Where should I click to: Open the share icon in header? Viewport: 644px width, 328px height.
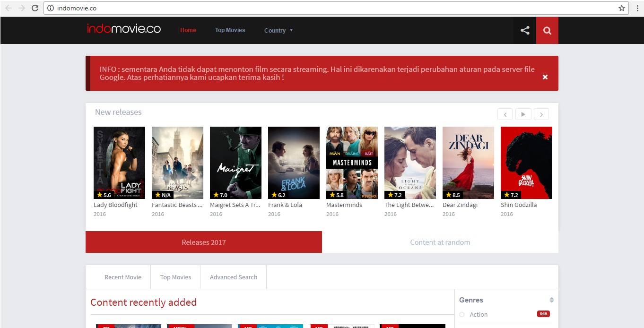point(525,30)
